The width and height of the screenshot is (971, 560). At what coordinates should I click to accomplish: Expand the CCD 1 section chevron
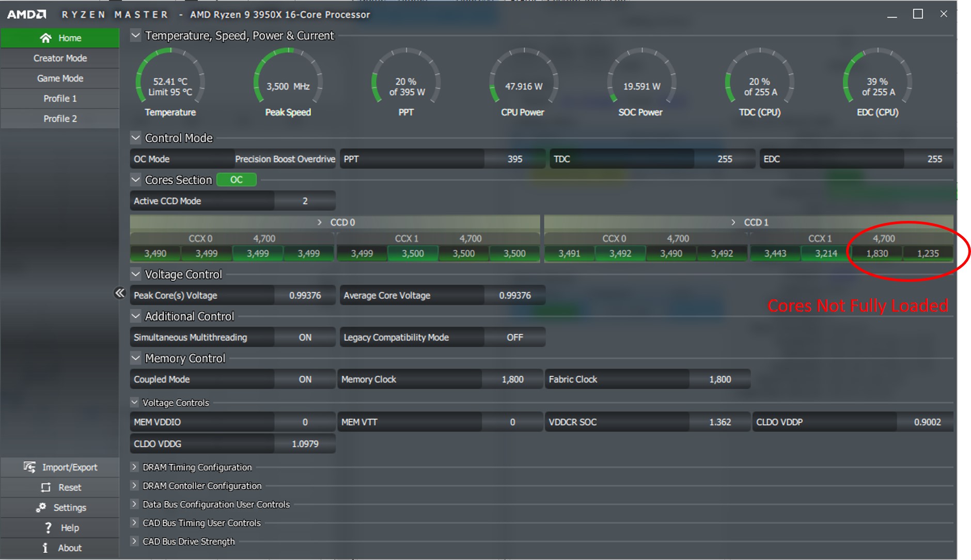point(734,222)
